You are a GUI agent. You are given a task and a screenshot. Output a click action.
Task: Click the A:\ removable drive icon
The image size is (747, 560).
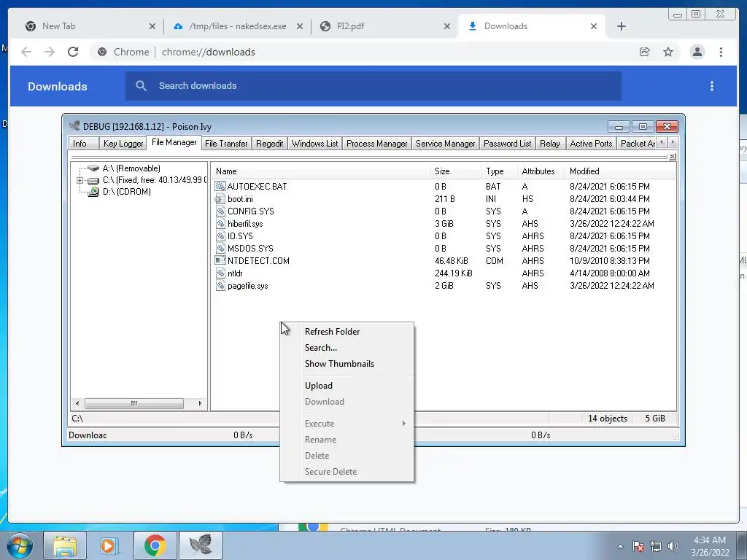click(x=93, y=168)
